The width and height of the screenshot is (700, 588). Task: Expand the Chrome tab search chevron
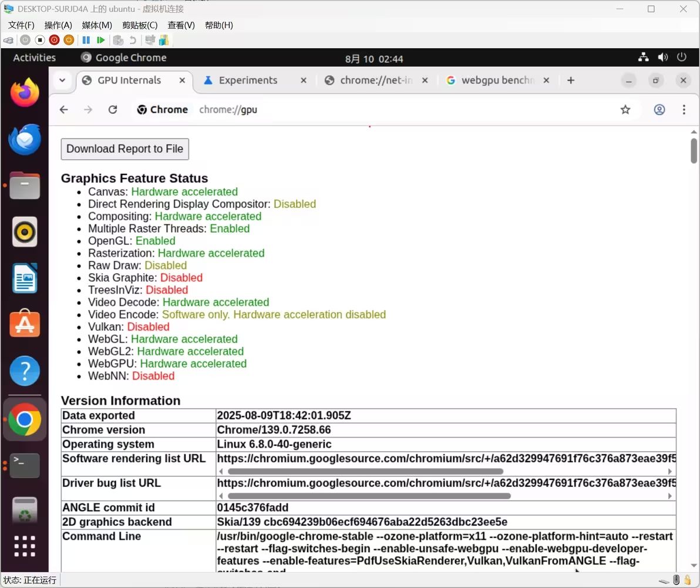pyautogui.click(x=62, y=80)
